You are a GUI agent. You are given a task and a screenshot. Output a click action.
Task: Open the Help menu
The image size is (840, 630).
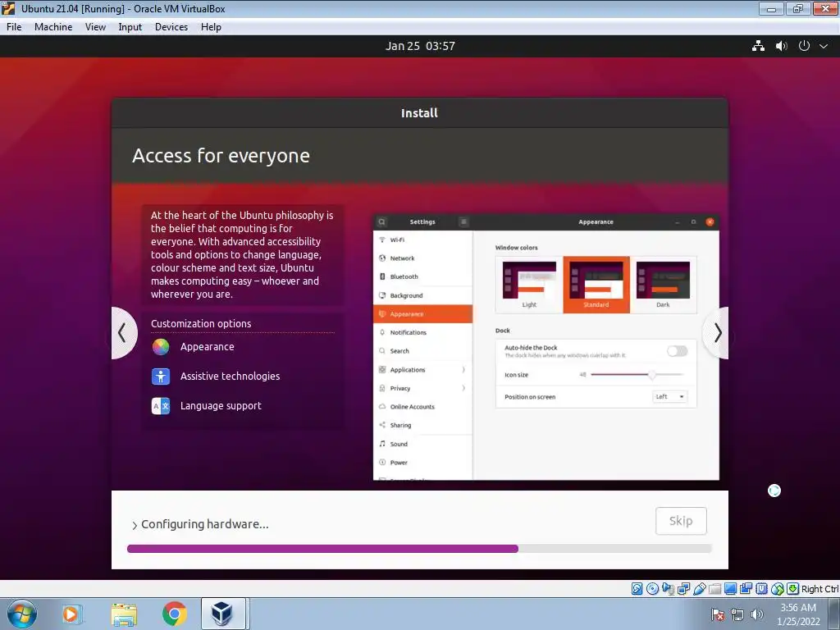pos(211,27)
